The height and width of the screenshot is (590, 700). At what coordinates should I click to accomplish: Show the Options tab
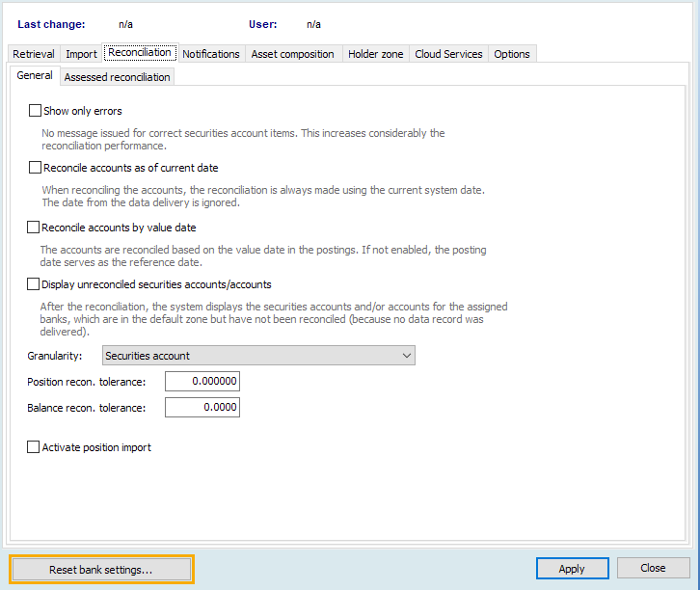point(512,54)
